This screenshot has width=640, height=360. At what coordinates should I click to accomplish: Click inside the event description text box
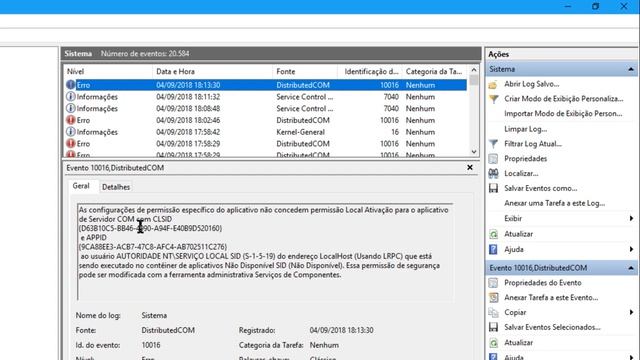coord(265,252)
